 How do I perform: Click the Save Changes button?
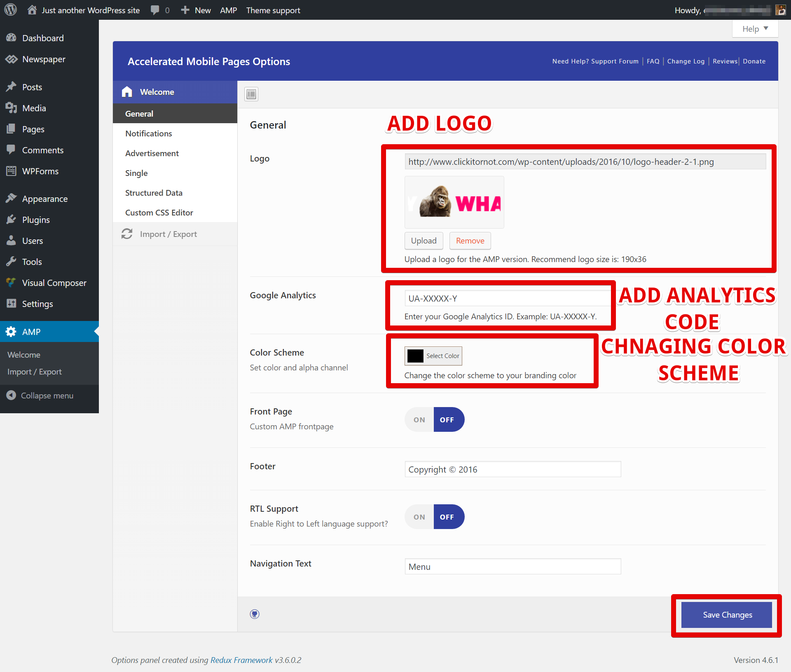click(727, 615)
